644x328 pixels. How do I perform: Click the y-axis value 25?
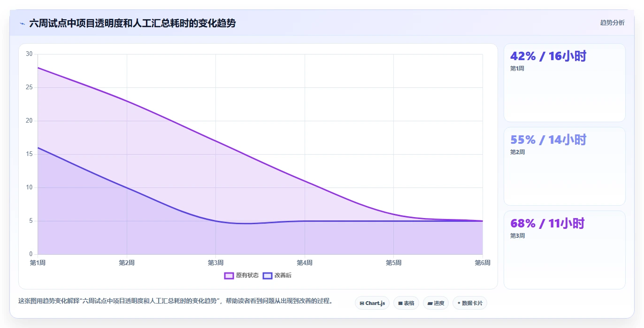(x=29, y=87)
